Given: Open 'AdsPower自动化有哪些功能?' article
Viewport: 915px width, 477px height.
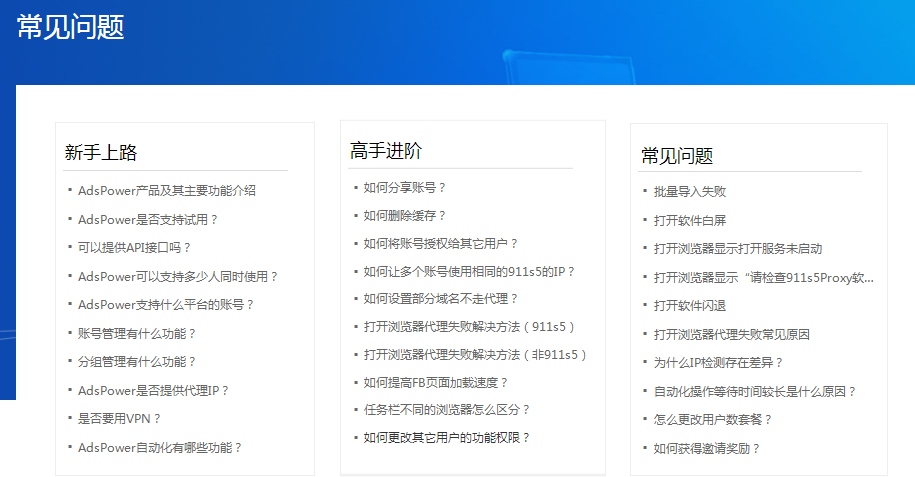Looking at the screenshot, I should tap(160, 448).
